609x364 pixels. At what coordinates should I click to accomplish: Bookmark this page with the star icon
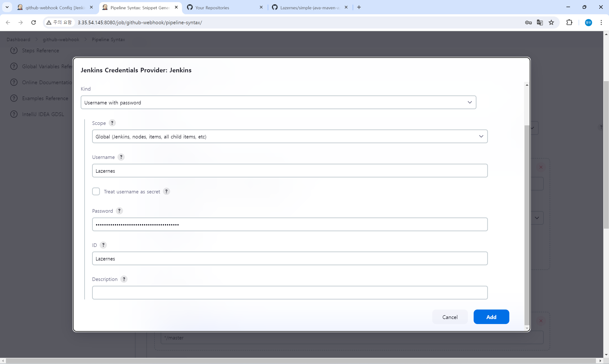tap(551, 23)
